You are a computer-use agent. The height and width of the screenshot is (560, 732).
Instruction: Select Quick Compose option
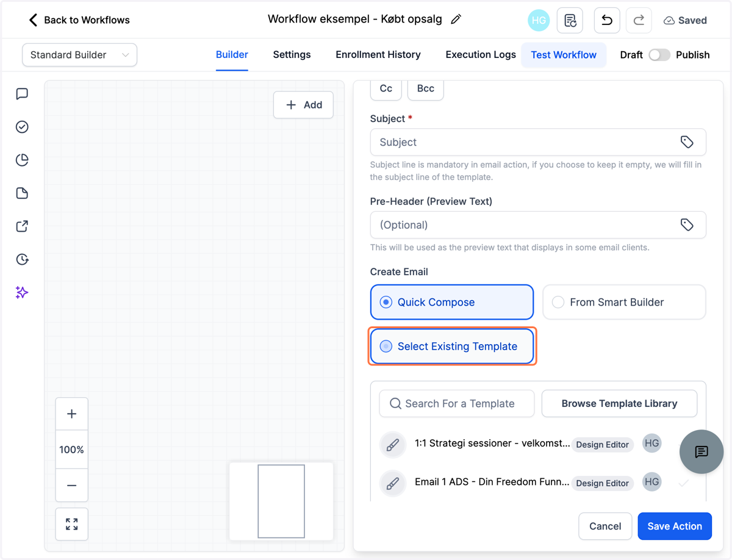[x=452, y=302]
